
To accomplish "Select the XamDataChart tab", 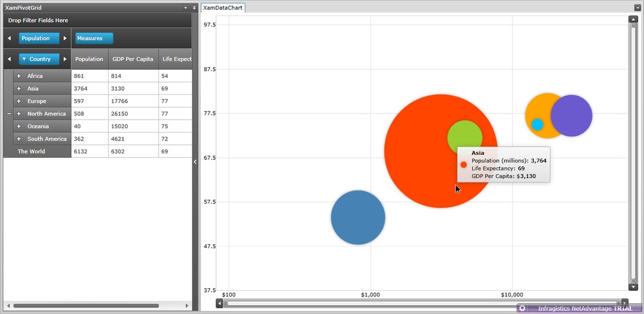I will 222,8.
